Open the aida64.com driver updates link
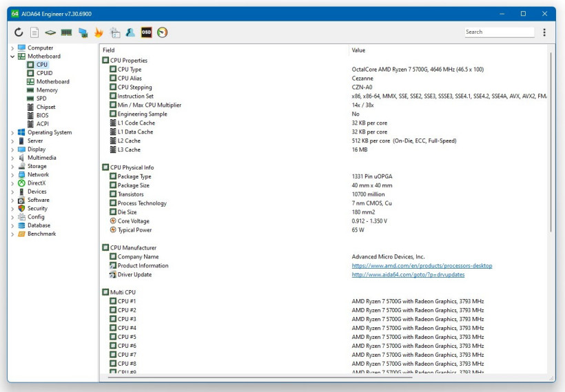565x392 pixels. coord(408,275)
